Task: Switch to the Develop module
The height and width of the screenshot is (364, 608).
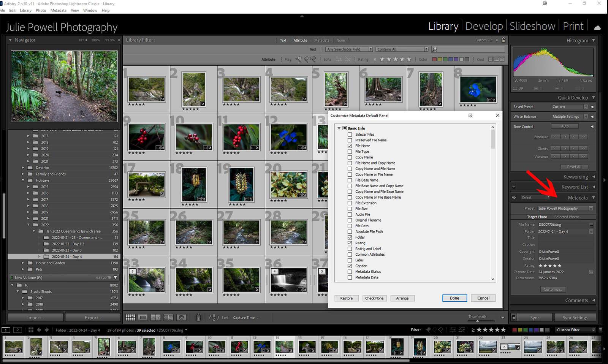Action: 484,26
